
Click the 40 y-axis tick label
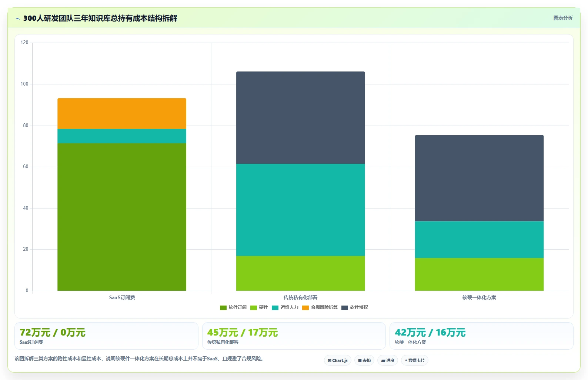coord(26,208)
